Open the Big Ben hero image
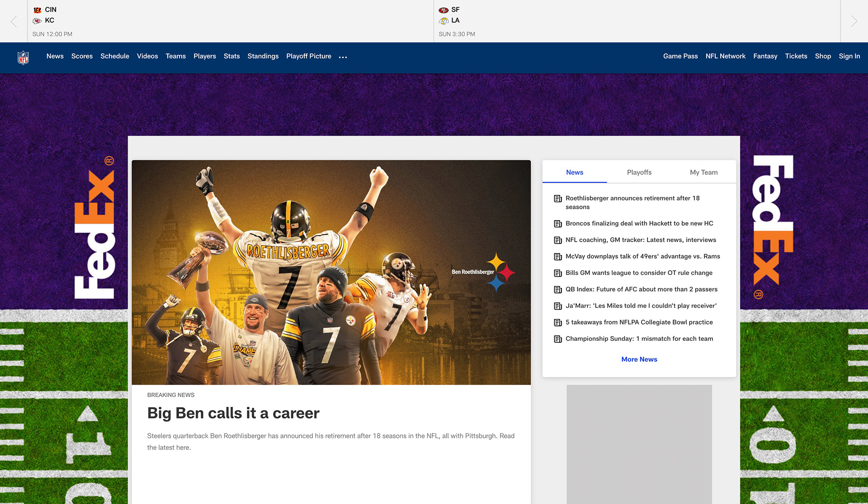 (331, 272)
